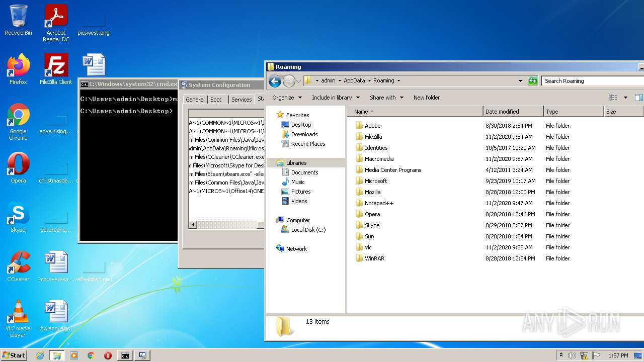The image size is (644, 362).
Task: Click the Explorer Back navigation button
Action: [275, 81]
